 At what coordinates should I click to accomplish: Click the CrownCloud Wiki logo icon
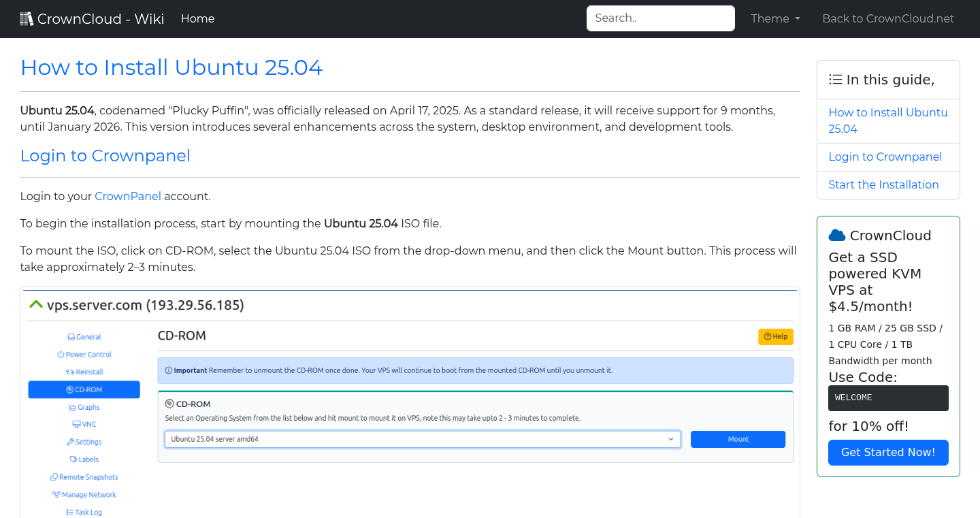click(x=27, y=18)
